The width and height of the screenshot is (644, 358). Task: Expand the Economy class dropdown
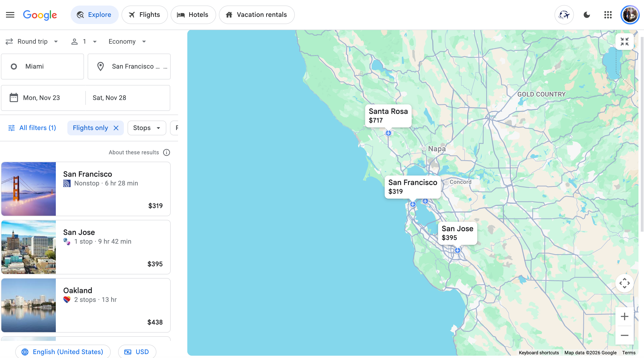pos(127,42)
